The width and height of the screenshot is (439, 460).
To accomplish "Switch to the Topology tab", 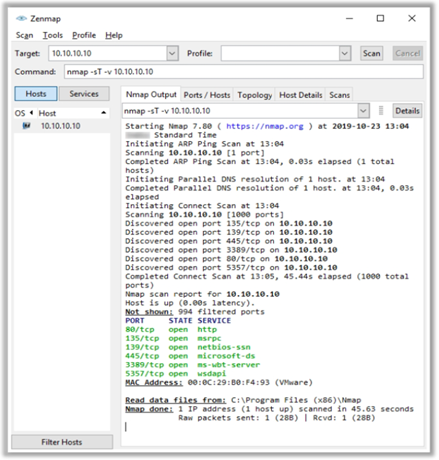I will (255, 95).
